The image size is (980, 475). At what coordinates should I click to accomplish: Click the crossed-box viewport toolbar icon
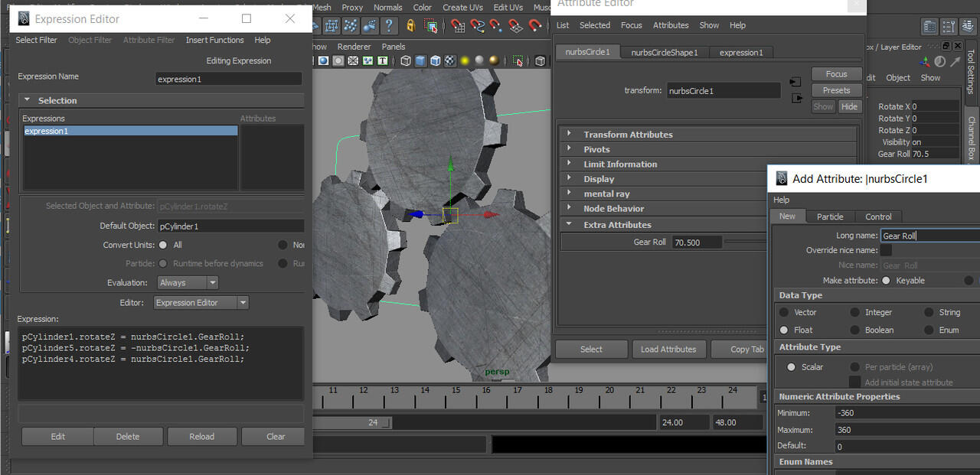pos(353,60)
